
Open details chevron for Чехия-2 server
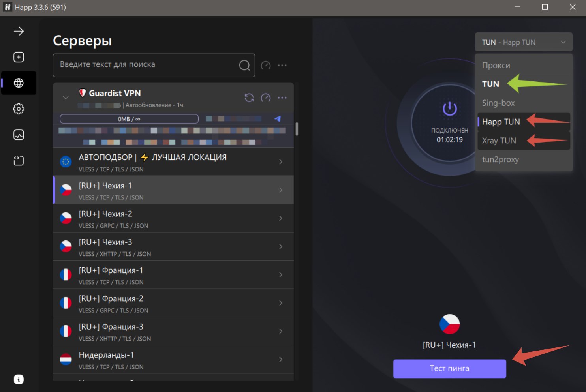coord(281,218)
